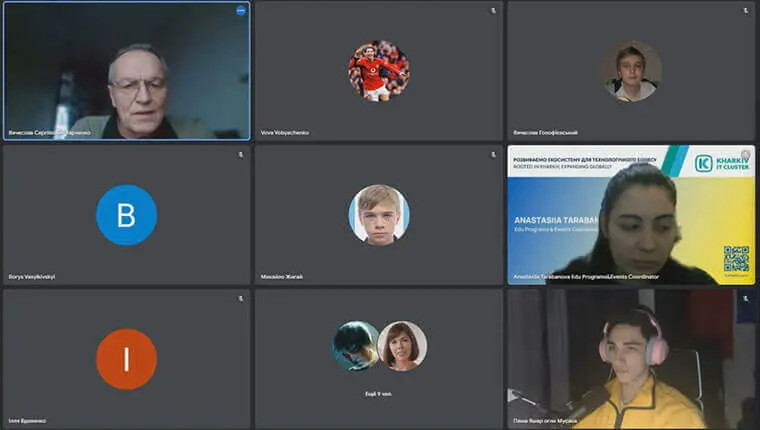Screen dimensions: 760x430
Task: Click the Borys Vasylkivskyi name label
Action: coord(32,276)
